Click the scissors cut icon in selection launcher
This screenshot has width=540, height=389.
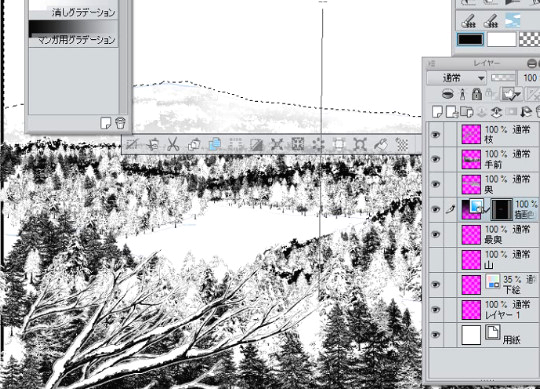point(173,144)
